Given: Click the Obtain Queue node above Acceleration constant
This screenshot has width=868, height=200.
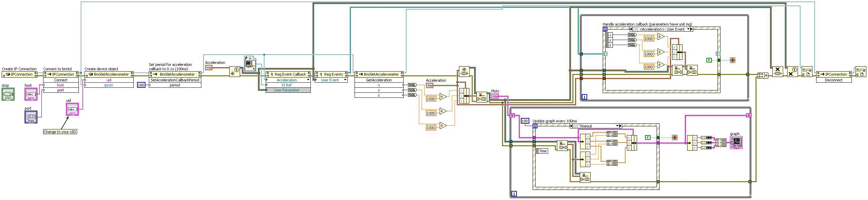Looking at the screenshot, I should 464,72.
